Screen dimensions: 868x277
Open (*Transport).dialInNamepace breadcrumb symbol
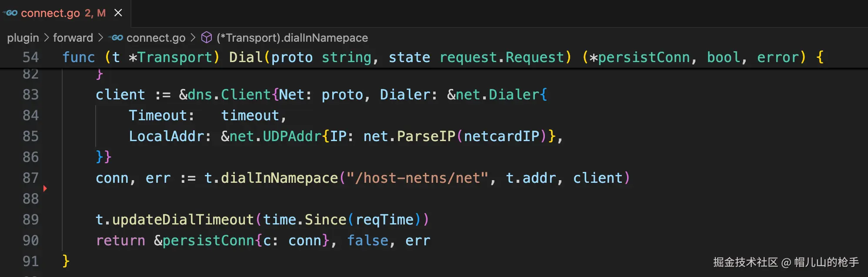click(292, 38)
